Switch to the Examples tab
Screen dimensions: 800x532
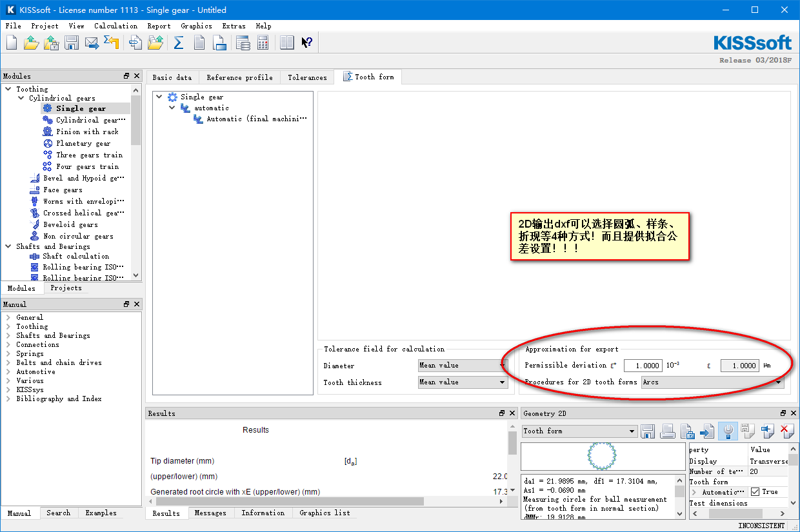[x=101, y=513]
